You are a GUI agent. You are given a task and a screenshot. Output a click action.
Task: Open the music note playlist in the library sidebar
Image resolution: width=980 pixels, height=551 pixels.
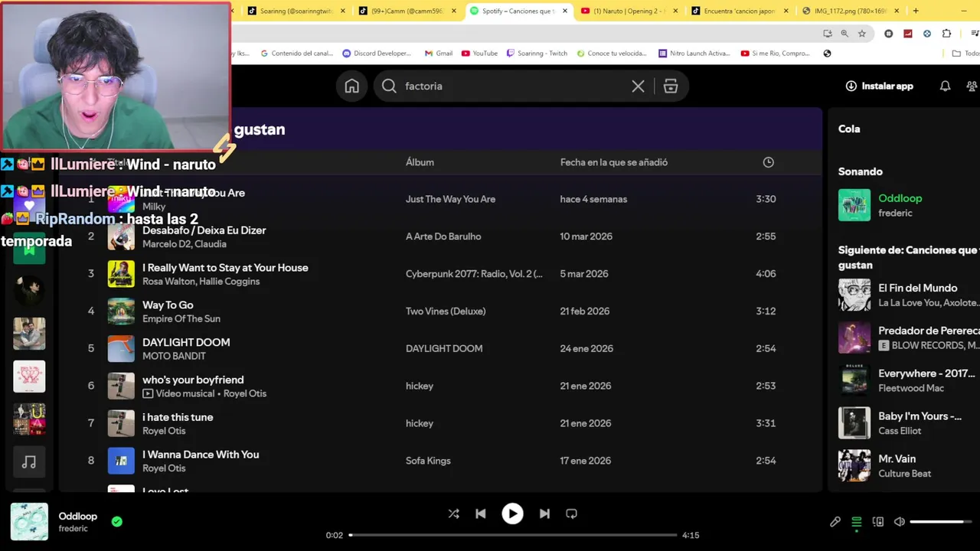[29, 461]
